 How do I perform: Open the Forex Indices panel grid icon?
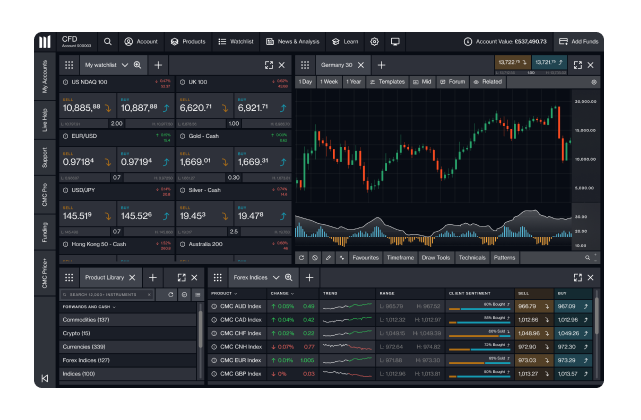217,278
